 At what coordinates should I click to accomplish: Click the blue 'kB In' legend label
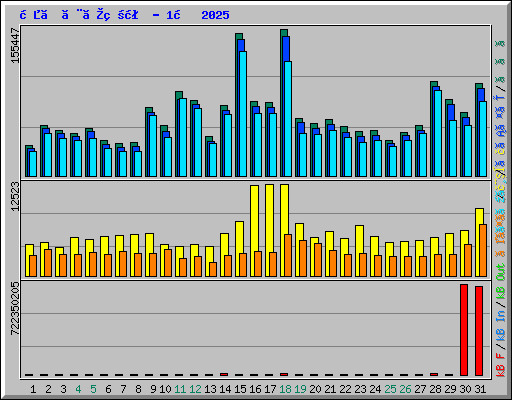pos(500,326)
